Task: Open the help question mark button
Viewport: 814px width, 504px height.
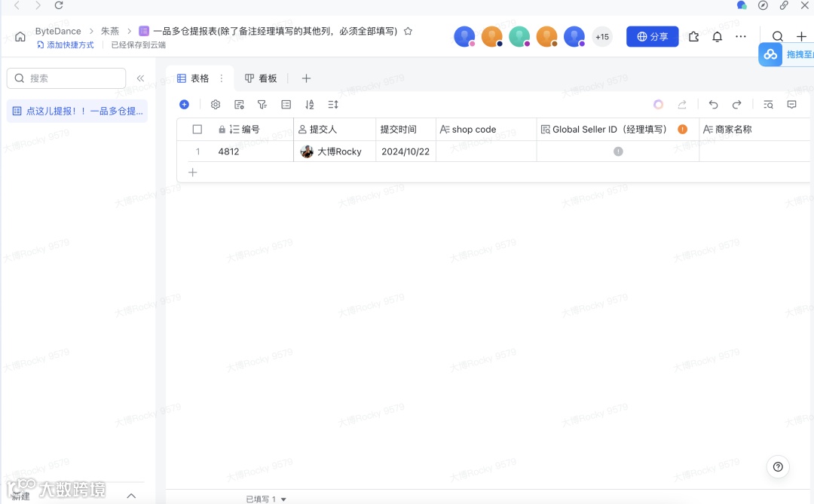Action: pyautogui.click(x=778, y=466)
